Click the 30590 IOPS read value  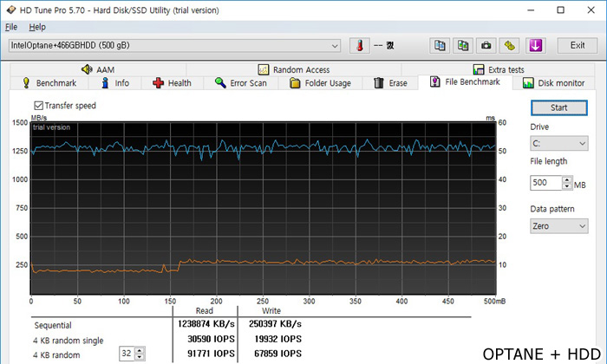[x=211, y=339]
